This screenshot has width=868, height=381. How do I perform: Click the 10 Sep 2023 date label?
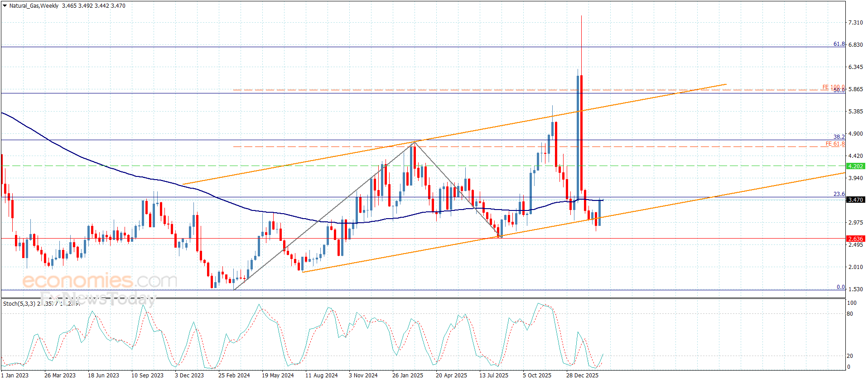pyautogui.click(x=147, y=375)
